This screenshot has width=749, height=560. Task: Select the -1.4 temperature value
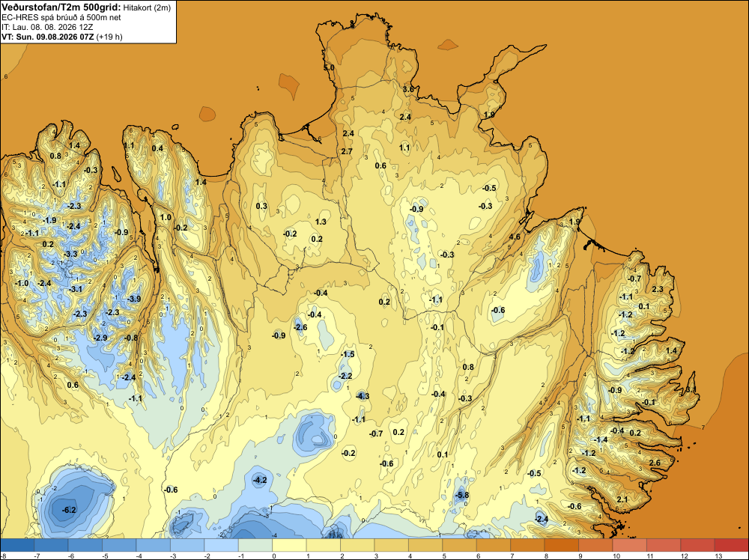point(601,439)
